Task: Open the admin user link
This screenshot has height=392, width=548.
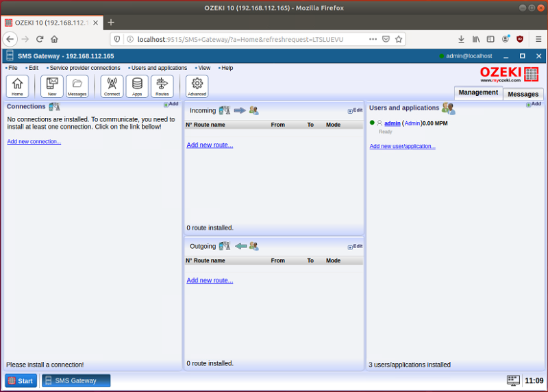Action: point(392,123)
